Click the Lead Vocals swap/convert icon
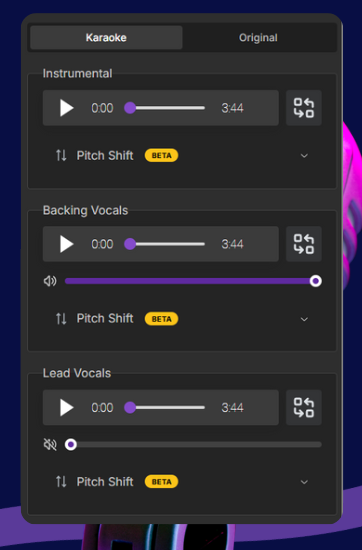Screen dimensions: 362x550 tap(304, 408)
